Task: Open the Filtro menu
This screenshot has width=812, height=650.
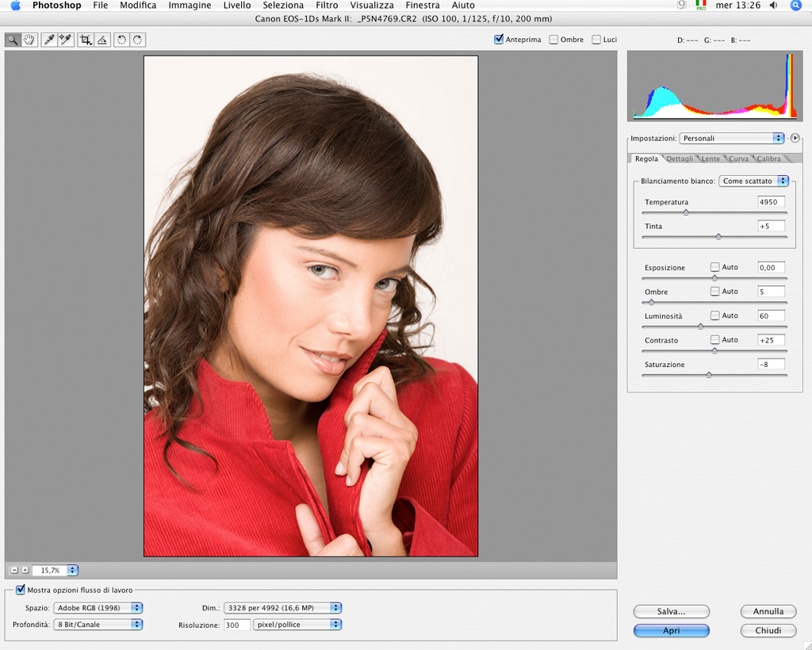Action: click(327, 6)
